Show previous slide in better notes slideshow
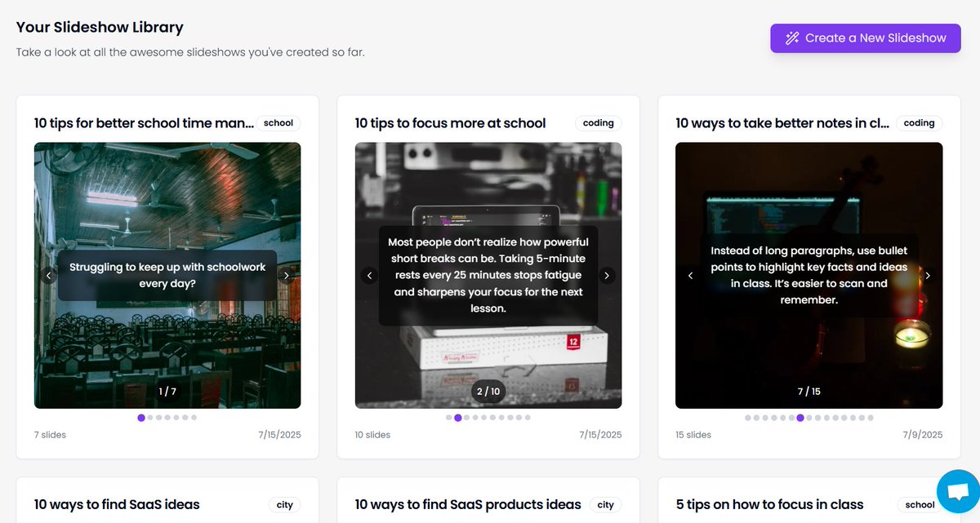 (690, 276)
